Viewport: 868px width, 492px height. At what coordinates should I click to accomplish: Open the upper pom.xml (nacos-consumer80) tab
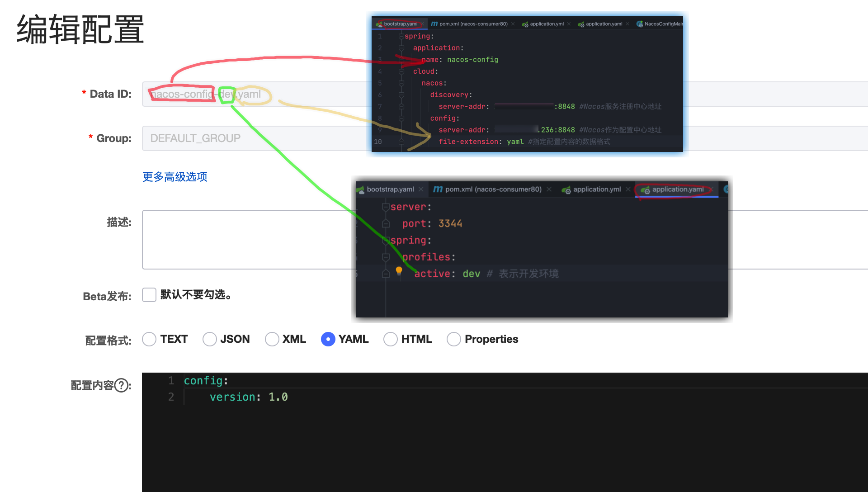coord(473,24)
